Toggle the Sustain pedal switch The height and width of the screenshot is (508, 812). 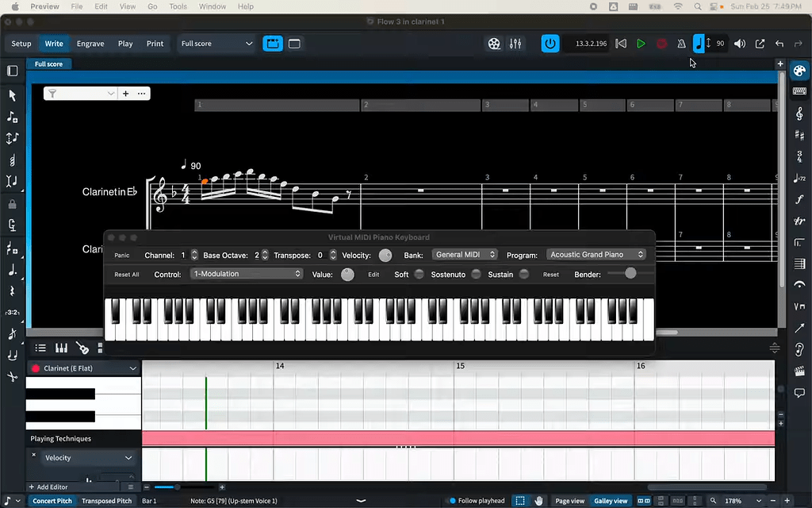(524, 274)
